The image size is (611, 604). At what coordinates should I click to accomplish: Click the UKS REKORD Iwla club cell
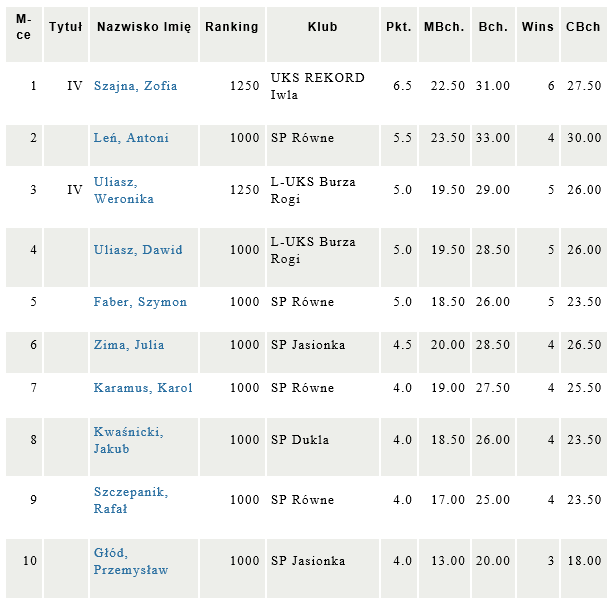[x=323, y=86]
